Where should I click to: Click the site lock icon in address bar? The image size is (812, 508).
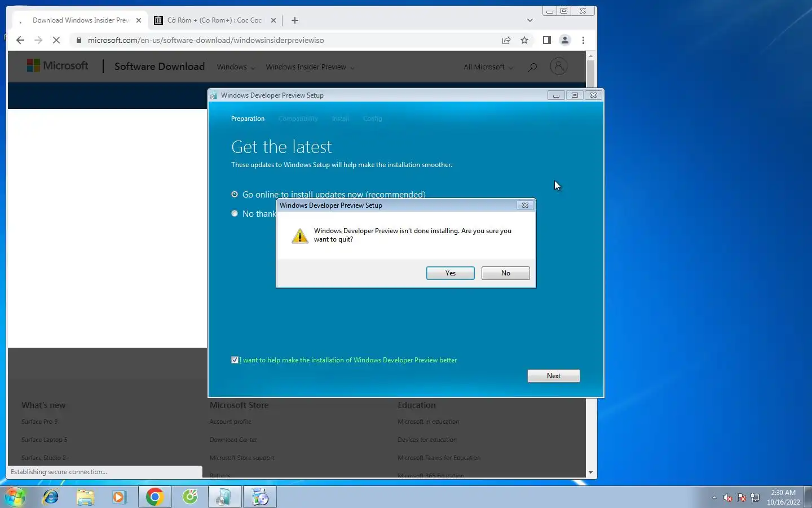[78, 40]
